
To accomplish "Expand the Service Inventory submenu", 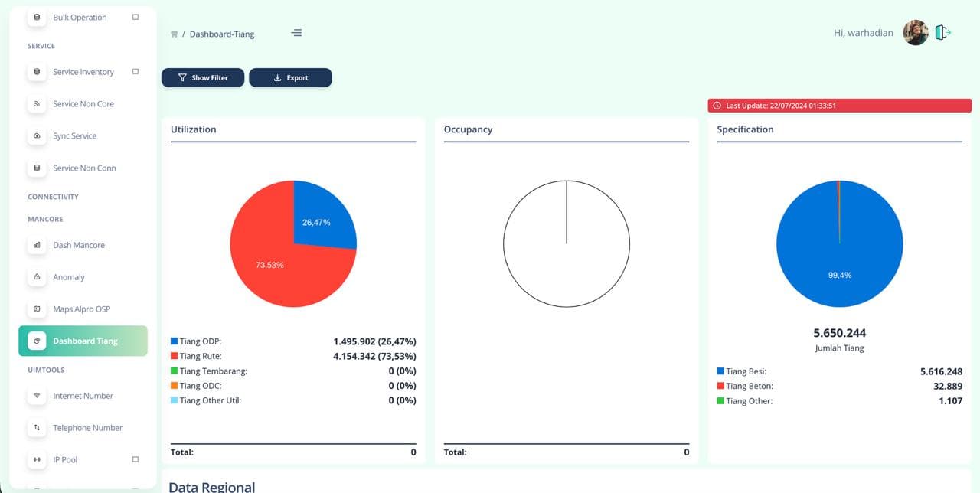I will (x=136, y=72).
